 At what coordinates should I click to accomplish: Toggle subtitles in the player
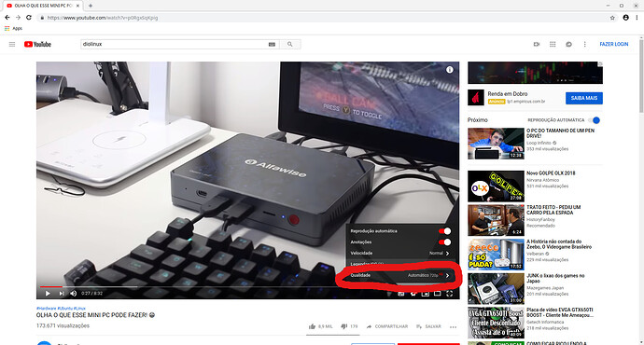[x=400, y=294]
